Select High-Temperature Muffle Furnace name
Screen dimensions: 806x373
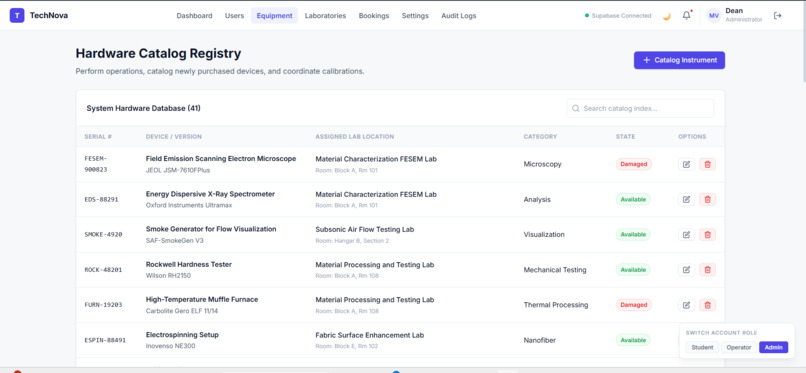tap(202, 300)
